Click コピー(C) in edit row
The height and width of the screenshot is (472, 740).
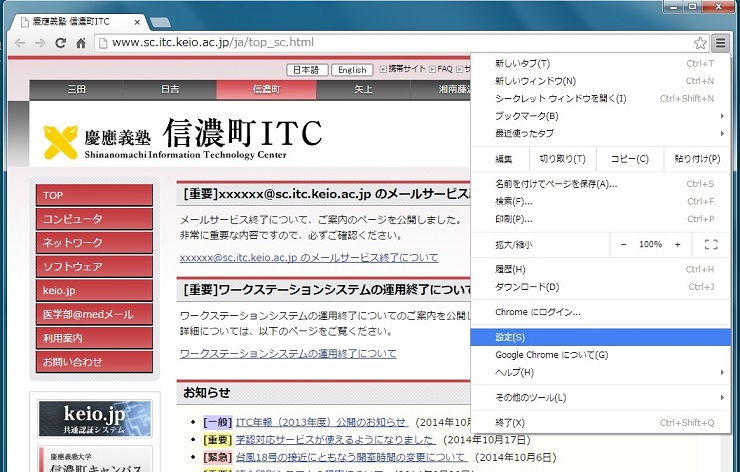[x=630, y=159]
